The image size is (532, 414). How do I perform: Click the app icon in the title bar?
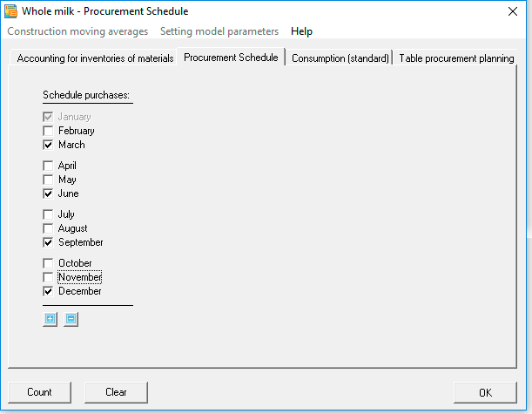(x=10, y=11)
